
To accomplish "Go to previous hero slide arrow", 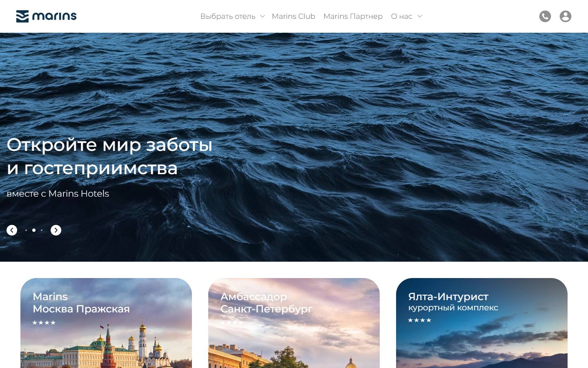I will coord(12,230).
